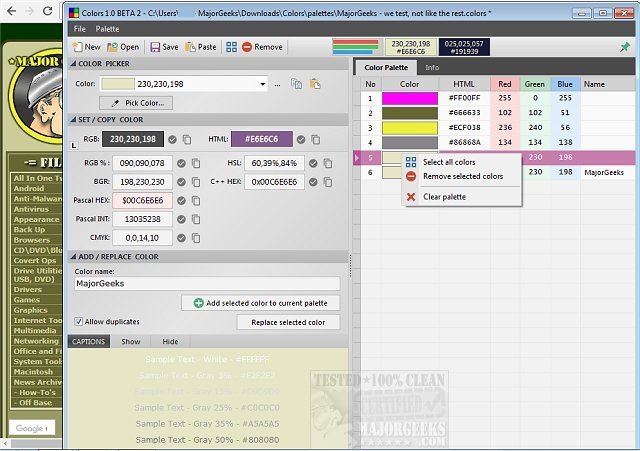Collapse the ADD / REPLACE COLOR section

(x=73, y=257)
